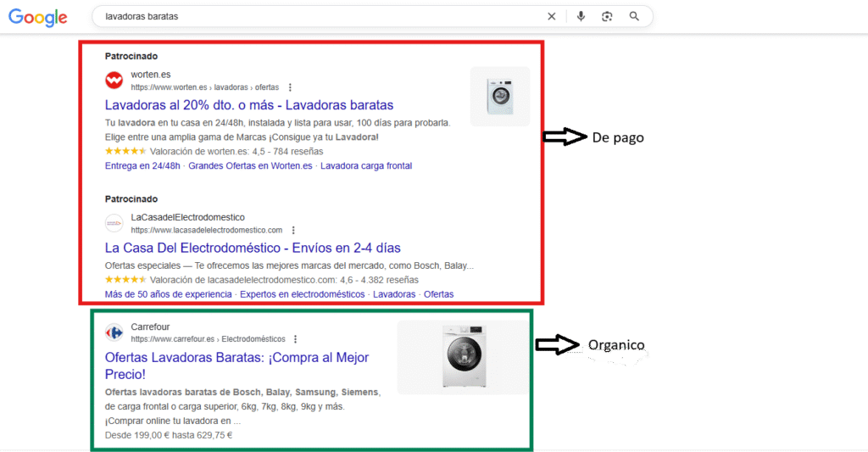Viewport: 868px width, 452px height.
Task: Open the three-dot menu for the worten.es ad
Action: (x=290, y=87)
